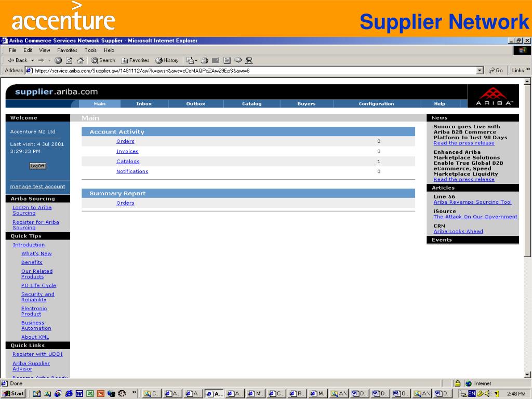Open the About XML link
The height and width of the screenshot is (399, 532).
[35, 337]
